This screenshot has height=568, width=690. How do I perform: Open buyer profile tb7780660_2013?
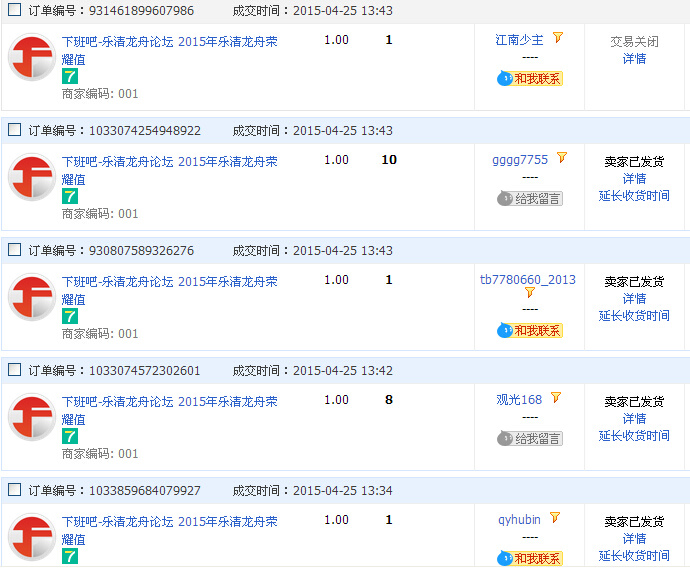point(528,280)
